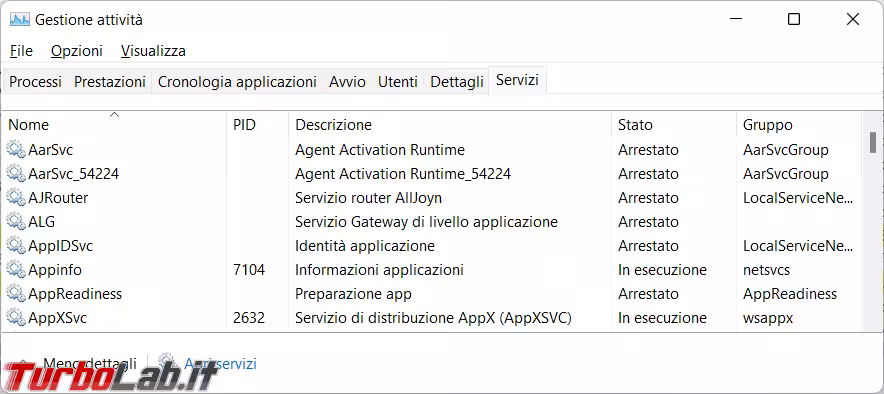This screenshot has height=394, width=884.
Task: Click the gear icon beside ALG
Action: (x=16, y=222)
